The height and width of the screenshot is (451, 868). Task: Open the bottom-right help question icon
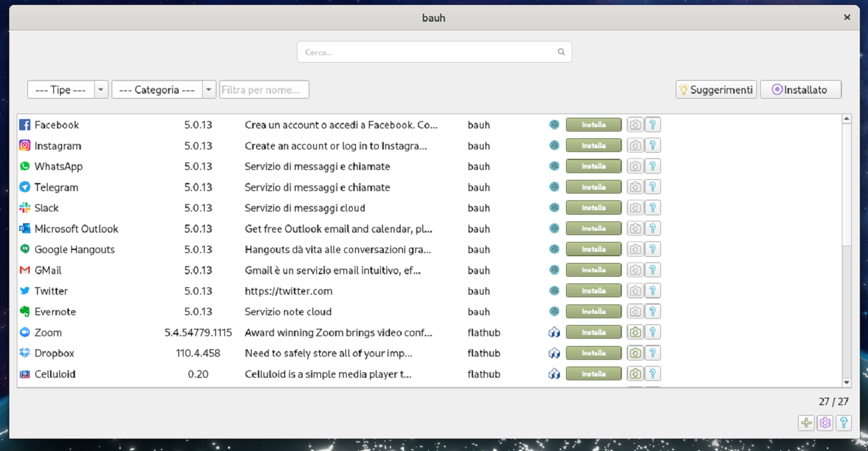[843, 422]
